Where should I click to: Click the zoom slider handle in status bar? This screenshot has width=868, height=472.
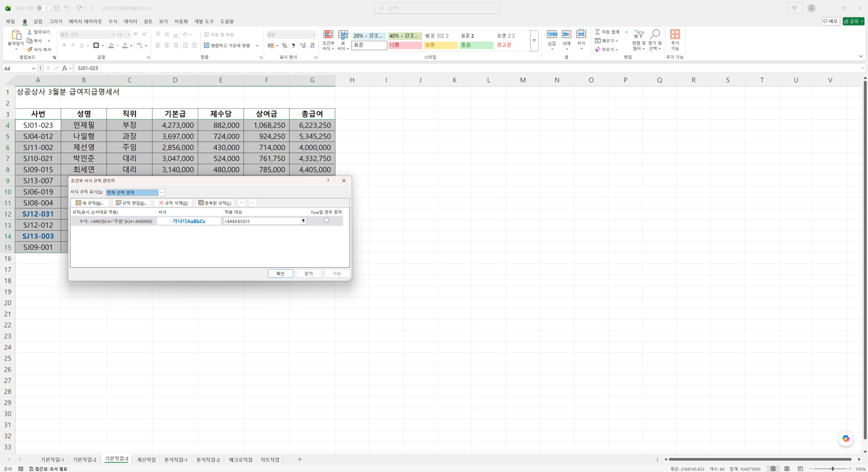click(832, 469)
